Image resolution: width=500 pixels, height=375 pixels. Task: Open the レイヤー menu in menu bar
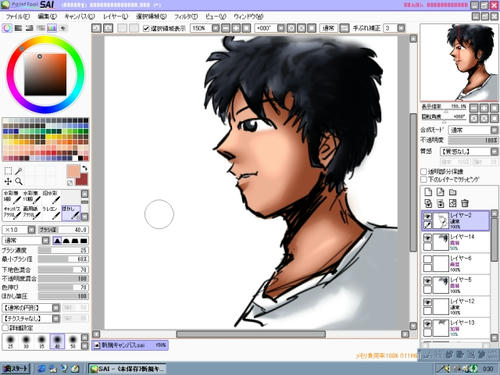click(115, 16)
